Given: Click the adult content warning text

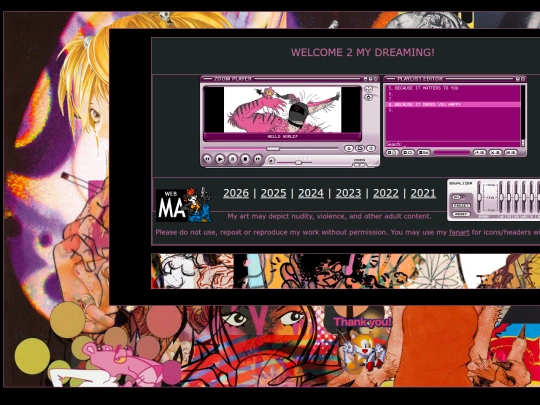Looking at the screenshot, I should click(329, 216).
